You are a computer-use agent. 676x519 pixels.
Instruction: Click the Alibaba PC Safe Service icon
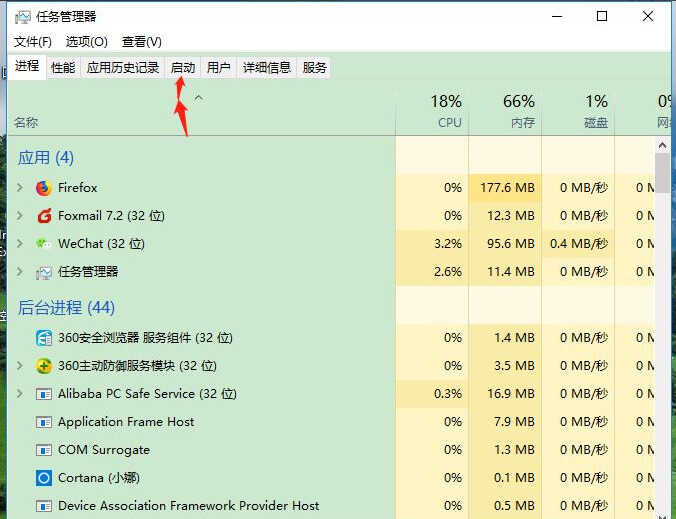pos(44,394)
